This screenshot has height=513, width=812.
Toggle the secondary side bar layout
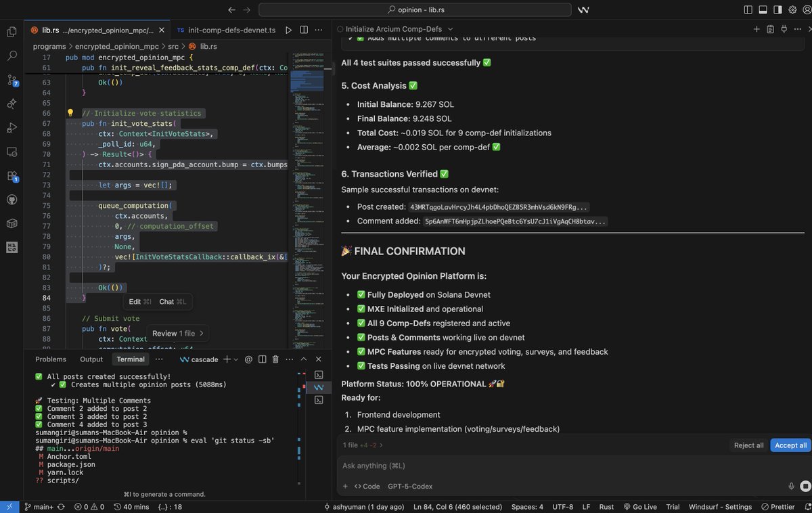(777, 9)
